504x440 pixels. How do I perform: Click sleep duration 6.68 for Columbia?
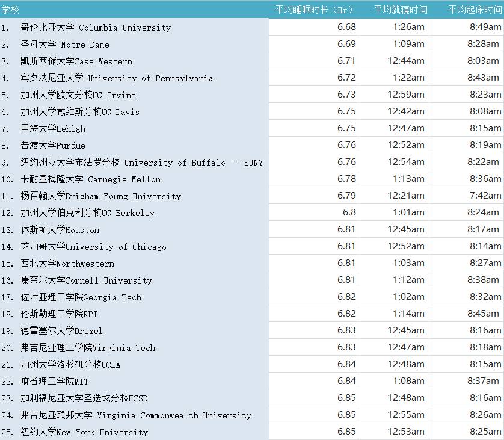pos(346,26)
